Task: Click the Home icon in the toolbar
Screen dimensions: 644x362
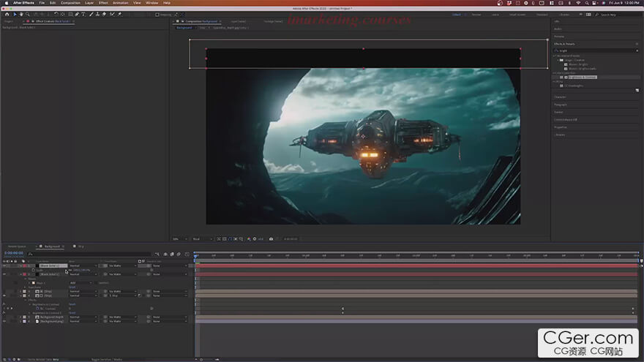Action: coord(7,15)
